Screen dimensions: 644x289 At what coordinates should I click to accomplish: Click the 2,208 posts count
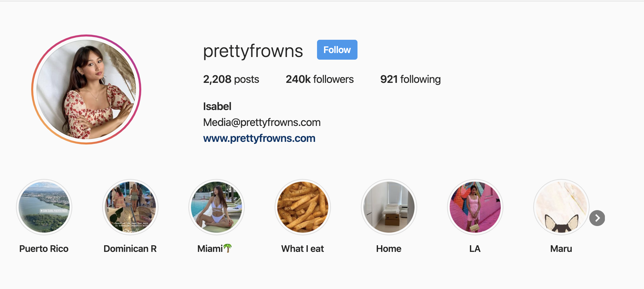click(231, 79)
